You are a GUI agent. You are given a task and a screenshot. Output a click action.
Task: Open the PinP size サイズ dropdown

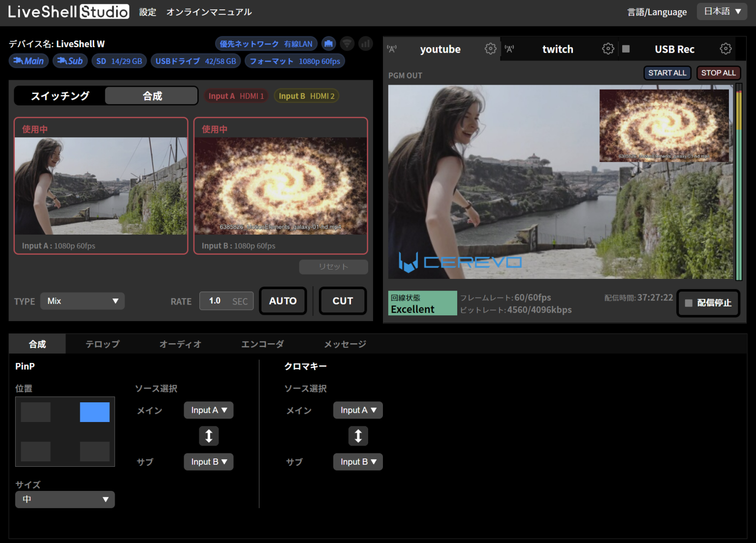[x=64, y=499]
